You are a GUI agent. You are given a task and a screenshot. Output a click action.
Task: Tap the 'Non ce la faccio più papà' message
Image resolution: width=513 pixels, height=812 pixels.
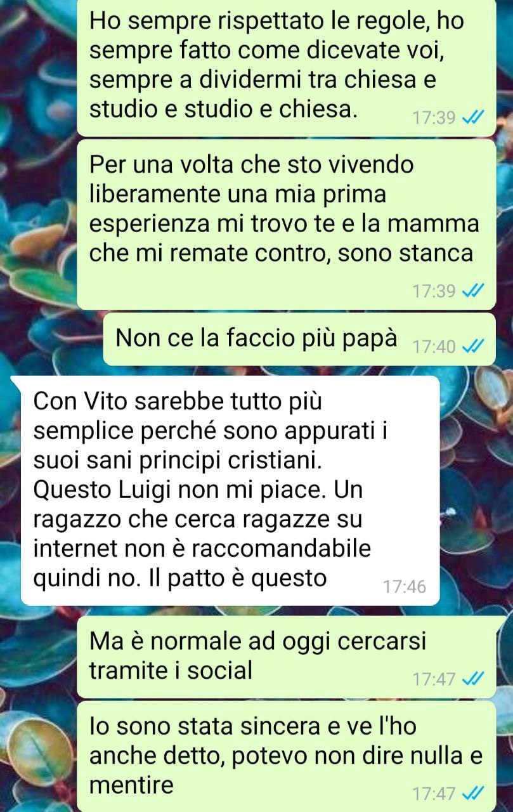(299, 339)
